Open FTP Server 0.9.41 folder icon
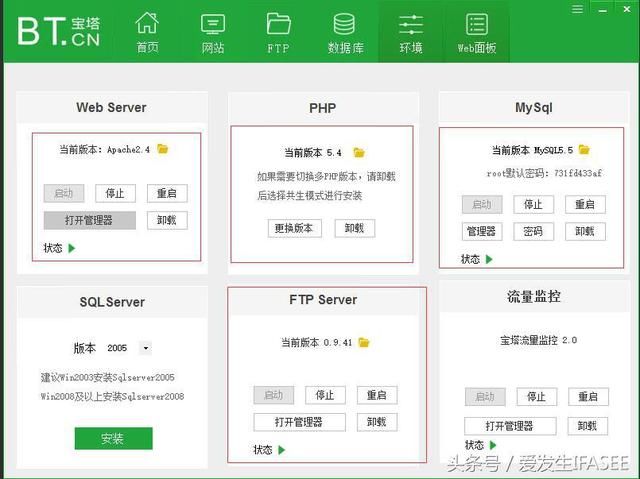This screenshot has height=479, width=640. coord(364,342)
